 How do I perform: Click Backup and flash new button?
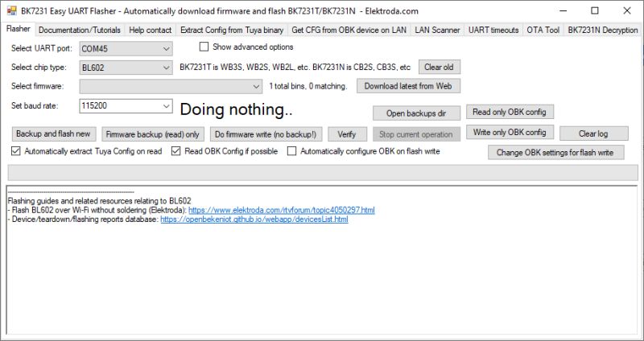(x=53, y=134)
